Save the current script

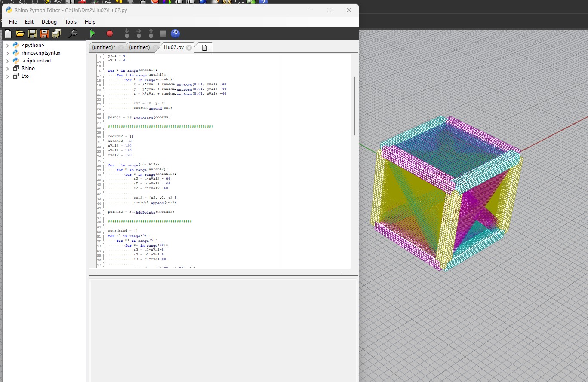pyautogui.click(x=32, y=33)
